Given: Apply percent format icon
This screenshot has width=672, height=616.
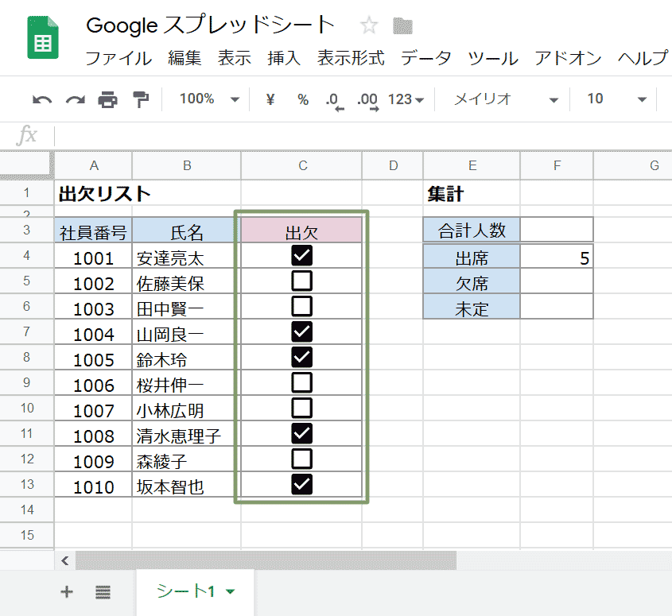Looking at the screenshot, I should (302, 99).
